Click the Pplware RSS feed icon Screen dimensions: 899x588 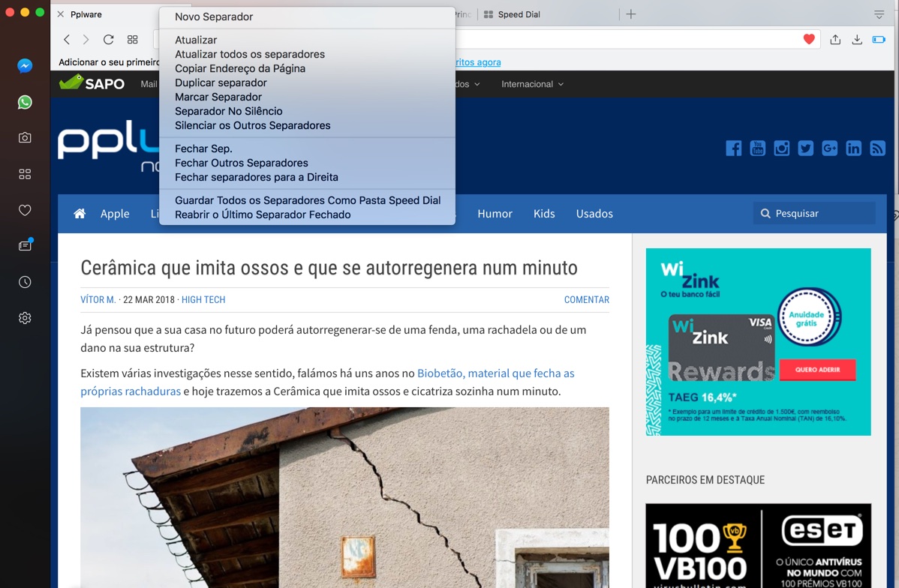point(877,148)
